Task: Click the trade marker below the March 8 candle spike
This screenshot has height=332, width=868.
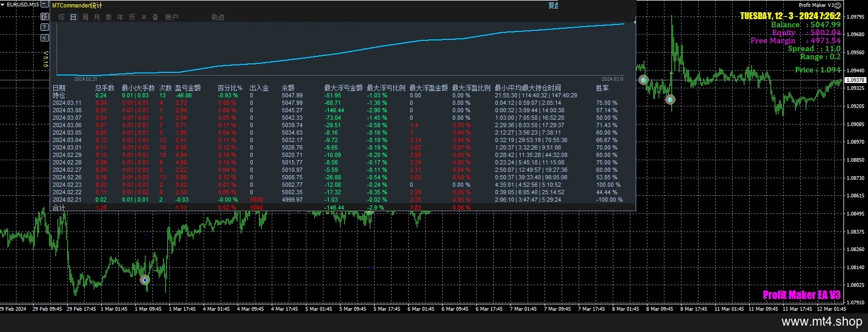Action: tap(670, 99)
